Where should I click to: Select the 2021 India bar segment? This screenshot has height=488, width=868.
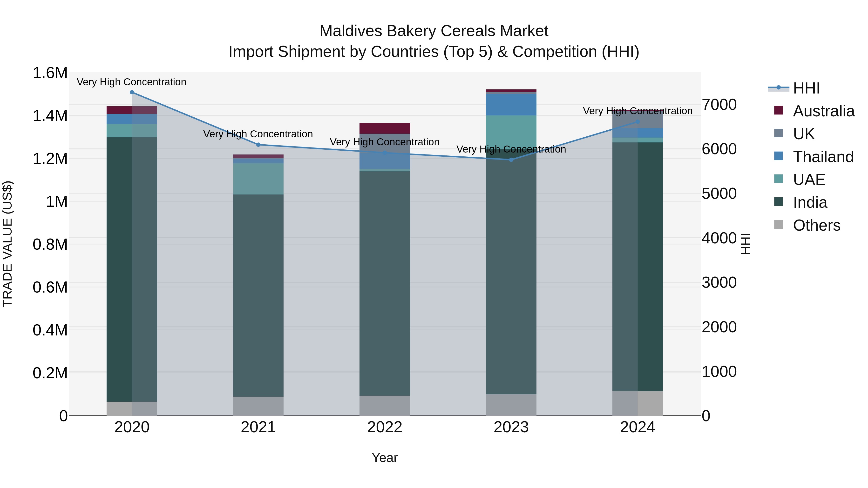[258, 295]
